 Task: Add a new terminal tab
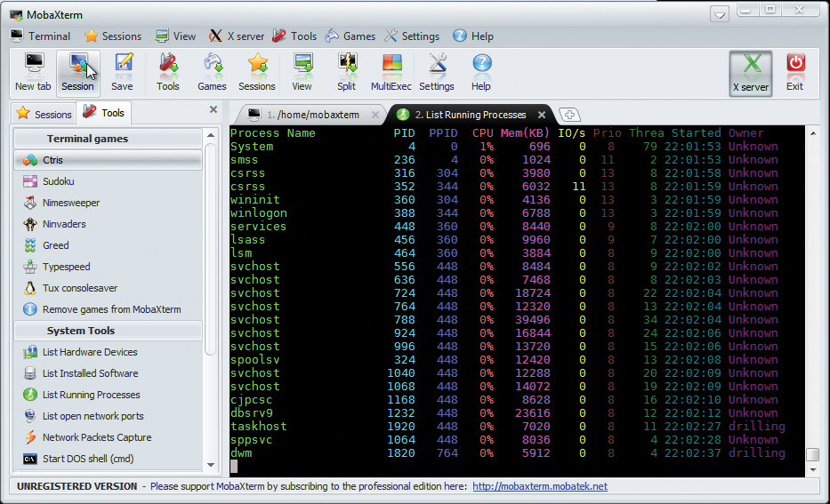coord(569,115)
